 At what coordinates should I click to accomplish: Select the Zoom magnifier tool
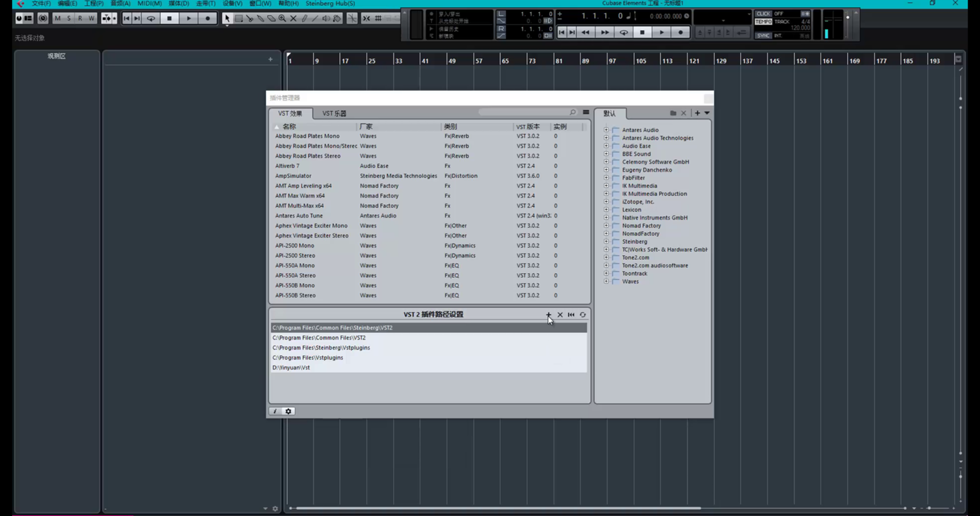click(x=282, y=18)
